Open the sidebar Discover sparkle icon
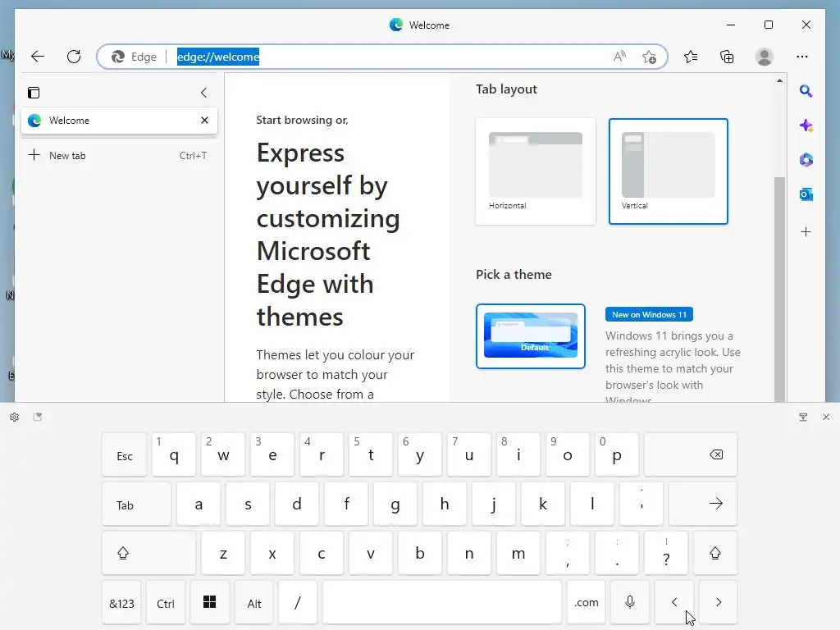Screen dimensions: 840x630 pyautogui.click(x=806, y=126)
